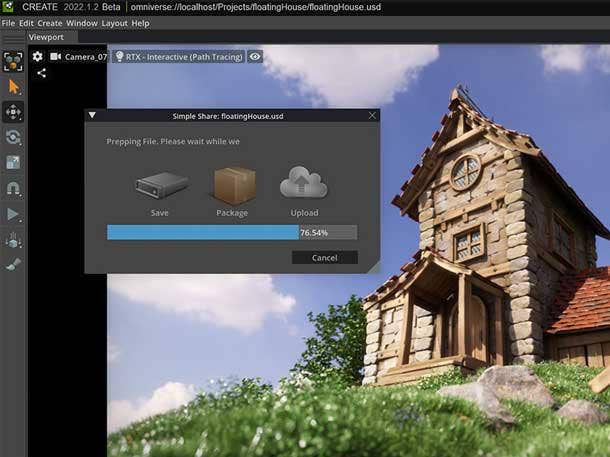Click the 76.54% progress bar

click(231, 232)
